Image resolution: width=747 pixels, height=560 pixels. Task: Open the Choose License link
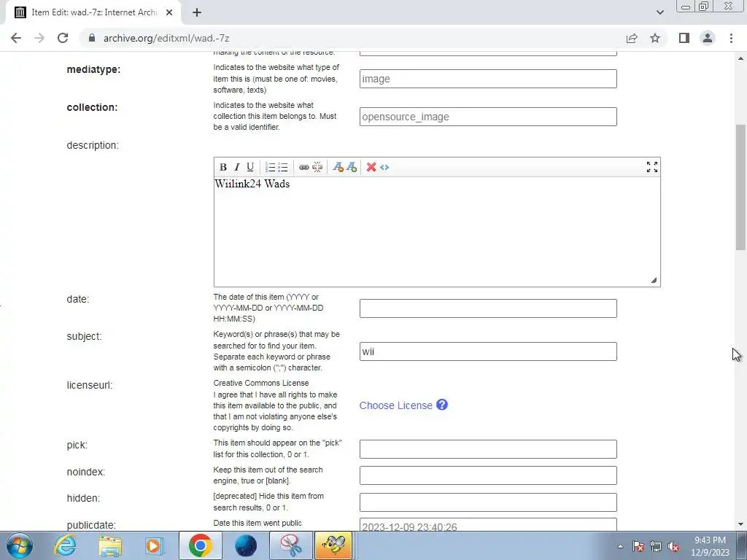[395, 405]
